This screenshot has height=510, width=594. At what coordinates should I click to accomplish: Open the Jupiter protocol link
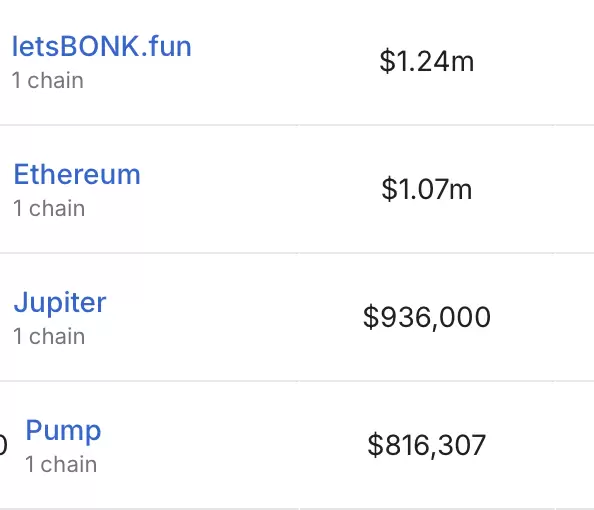(x=60, y=303)
